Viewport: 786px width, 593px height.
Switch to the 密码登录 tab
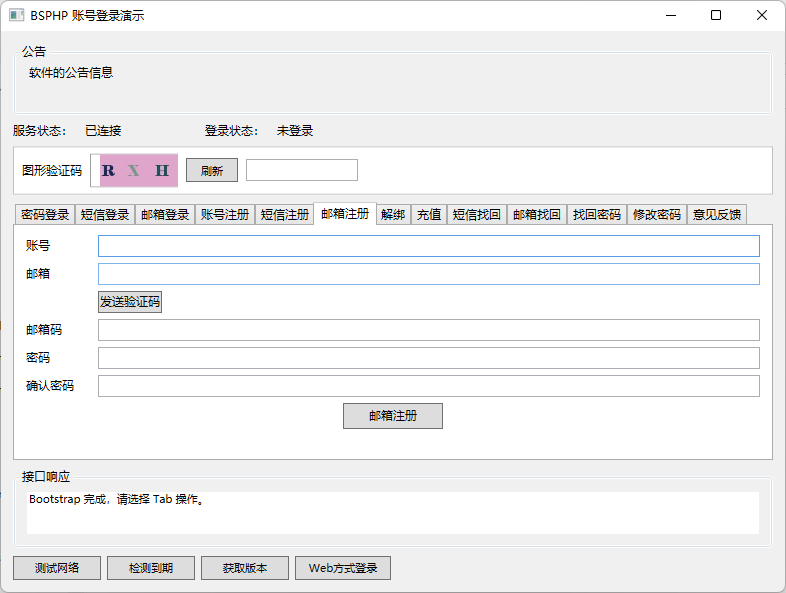(x=45, y=215)
